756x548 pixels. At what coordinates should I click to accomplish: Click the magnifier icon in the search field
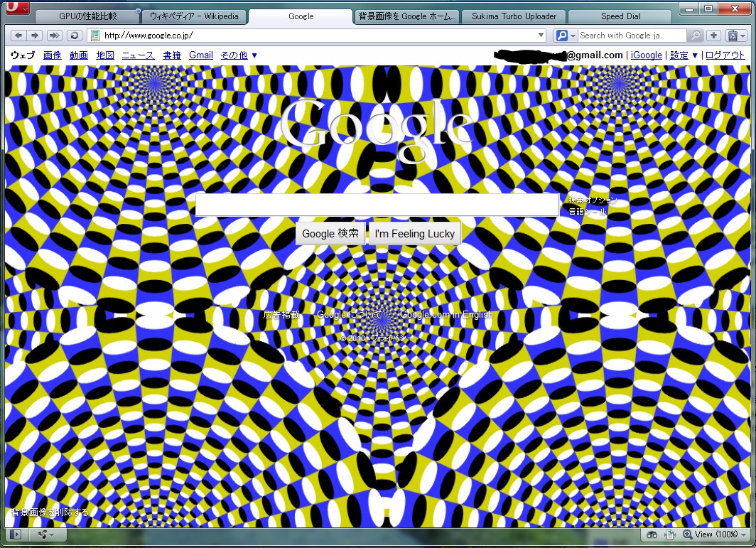[695, 36]
